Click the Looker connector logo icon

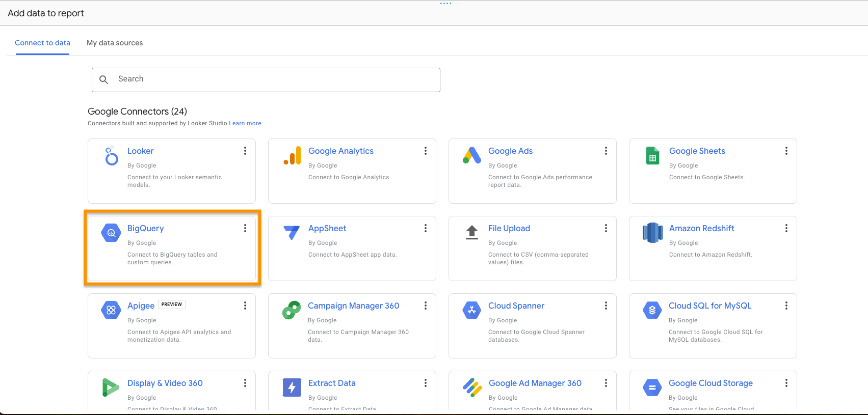coord(111,156)
